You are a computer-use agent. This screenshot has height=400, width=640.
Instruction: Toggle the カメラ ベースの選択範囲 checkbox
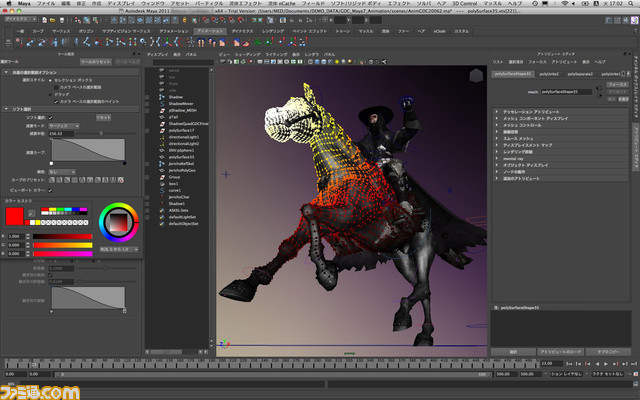point(56,87)
